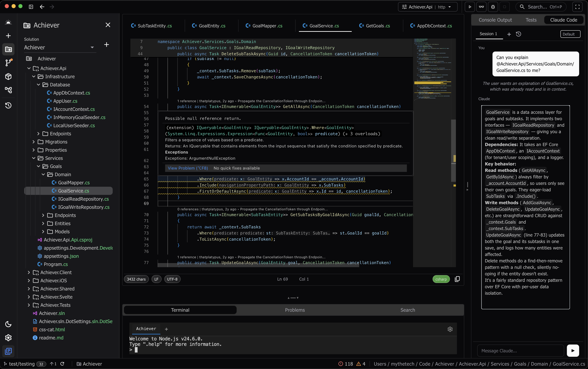Viewport: 588px width, 369px height.
Task: Open the Console Output tab
Action: tap(495, 20)
